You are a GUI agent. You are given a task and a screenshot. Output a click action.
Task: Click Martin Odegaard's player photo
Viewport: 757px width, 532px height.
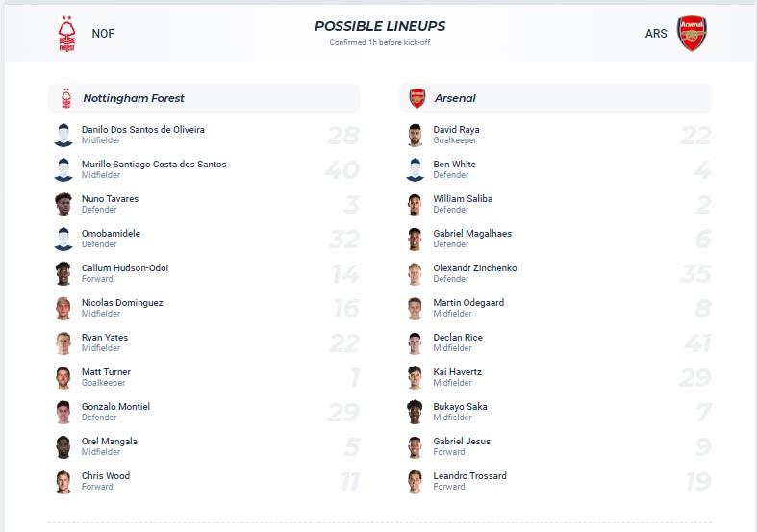[416, 308]
